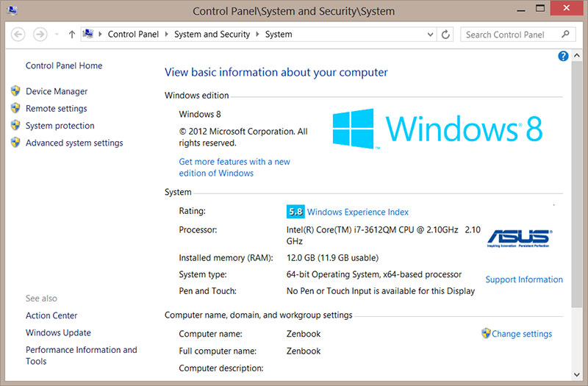Click the 5.8 rating badge
Screen dimensions: 588x386
295,212
